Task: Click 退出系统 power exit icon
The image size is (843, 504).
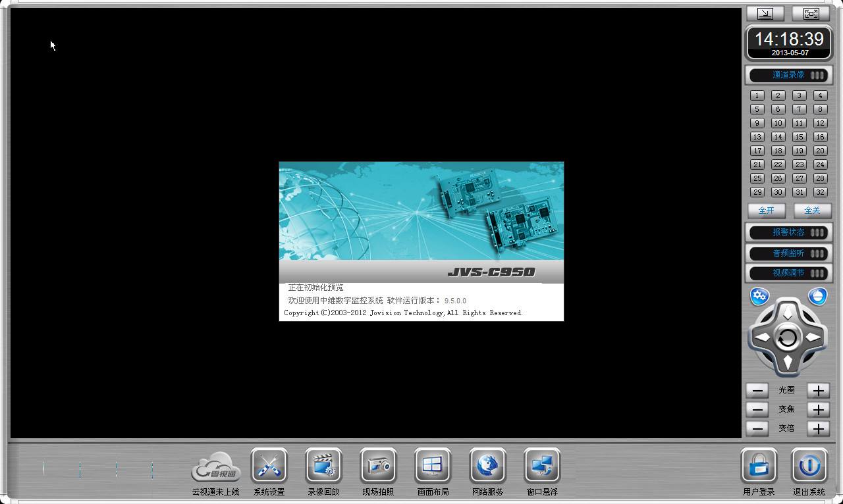Action: pos(809,466)
